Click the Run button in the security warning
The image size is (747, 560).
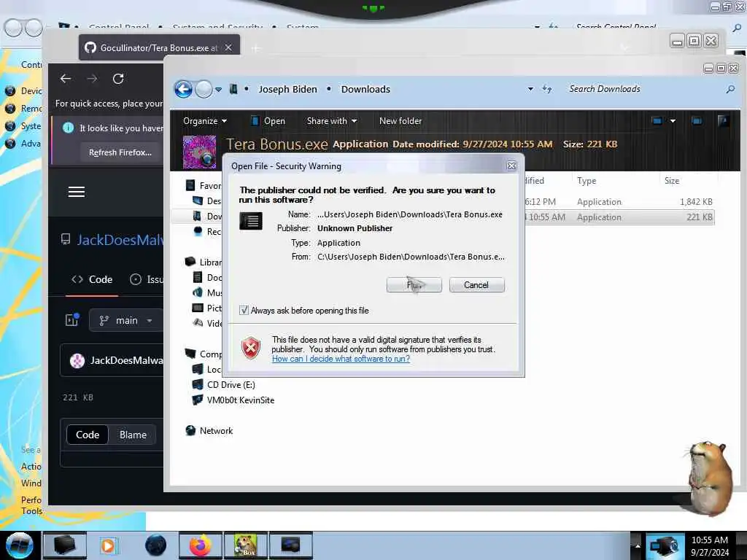tap(414, 285)
